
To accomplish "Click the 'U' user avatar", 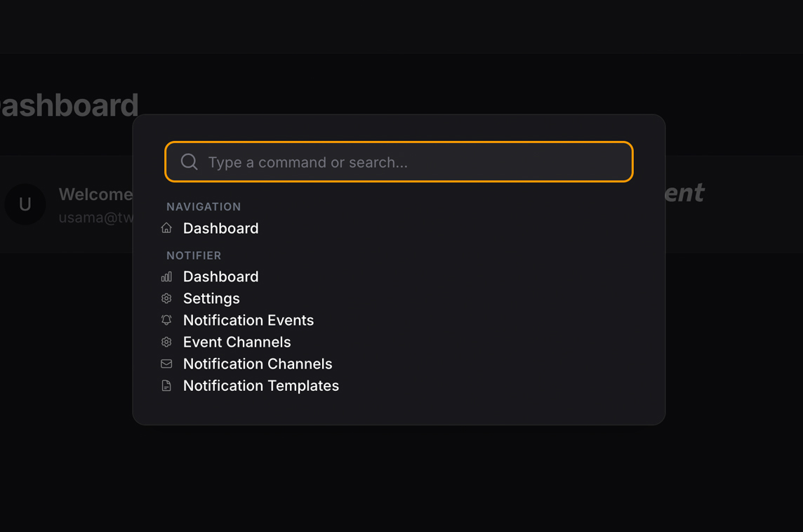I will [25, 204].
